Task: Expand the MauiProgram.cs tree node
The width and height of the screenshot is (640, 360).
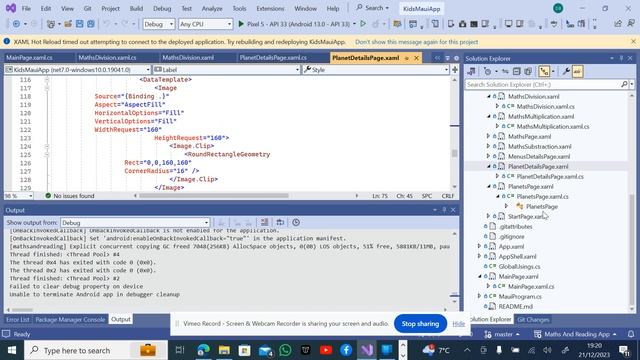Action: pyautogui.click(x=480, y=296)
